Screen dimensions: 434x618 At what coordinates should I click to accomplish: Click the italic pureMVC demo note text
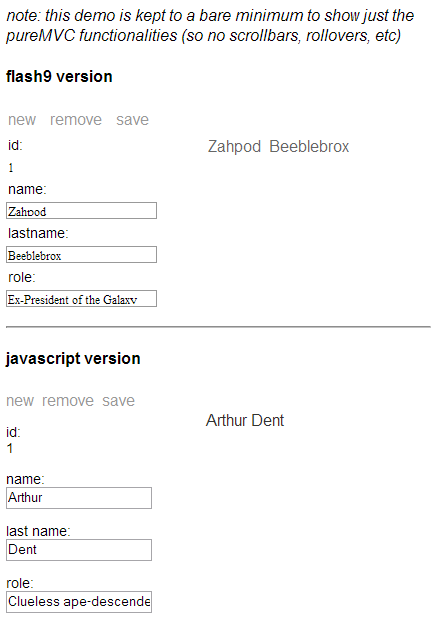click(x=210, y=26)
